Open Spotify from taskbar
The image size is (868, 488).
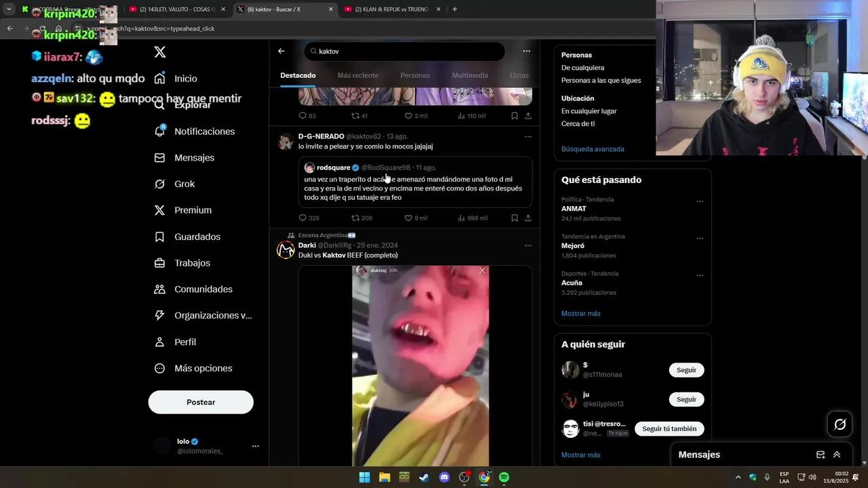pyautogui.click(x=504, y=477)
